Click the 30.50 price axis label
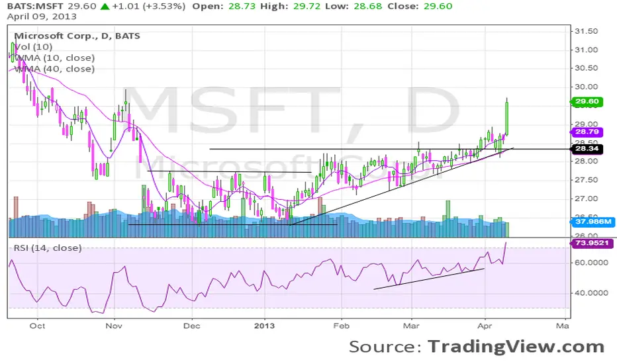Viewport: 617px width, 364px height. tap(587, 68)
